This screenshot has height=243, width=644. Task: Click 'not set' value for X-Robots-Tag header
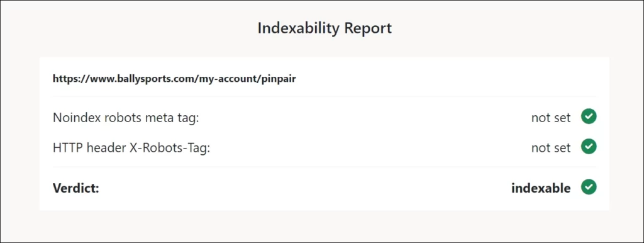click(551, 147)
